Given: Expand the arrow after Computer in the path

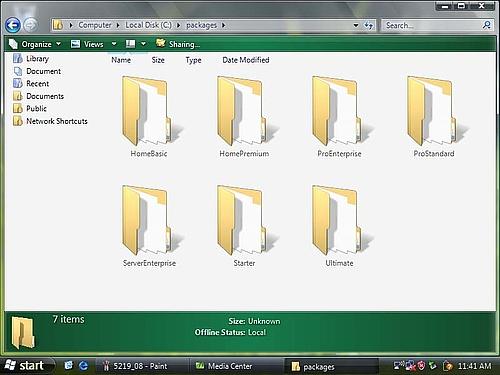Looking at the screenshot, I should [118, 25].
